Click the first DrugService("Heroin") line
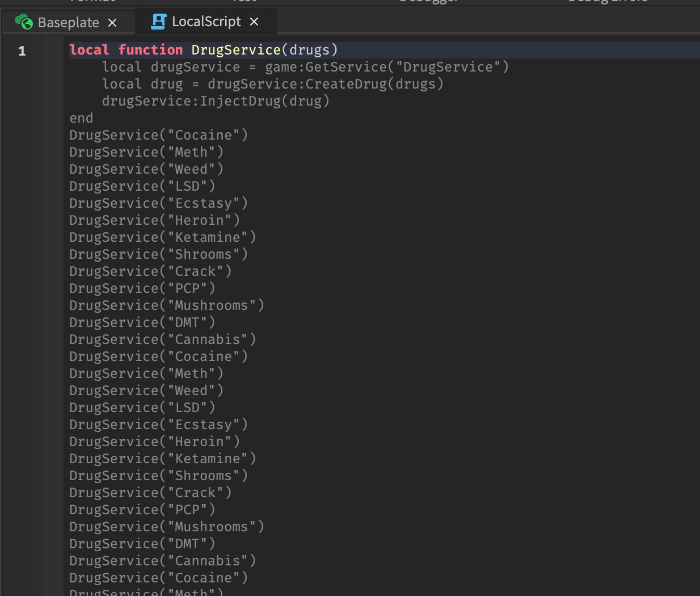The width and height of the screenshot is (700, 596). (x=154, y=220)
